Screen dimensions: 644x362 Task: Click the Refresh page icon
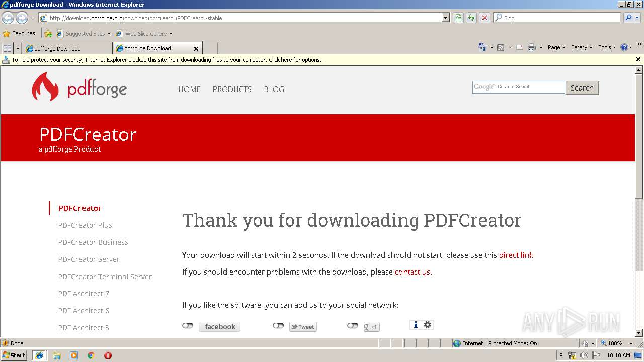point(471,18)
